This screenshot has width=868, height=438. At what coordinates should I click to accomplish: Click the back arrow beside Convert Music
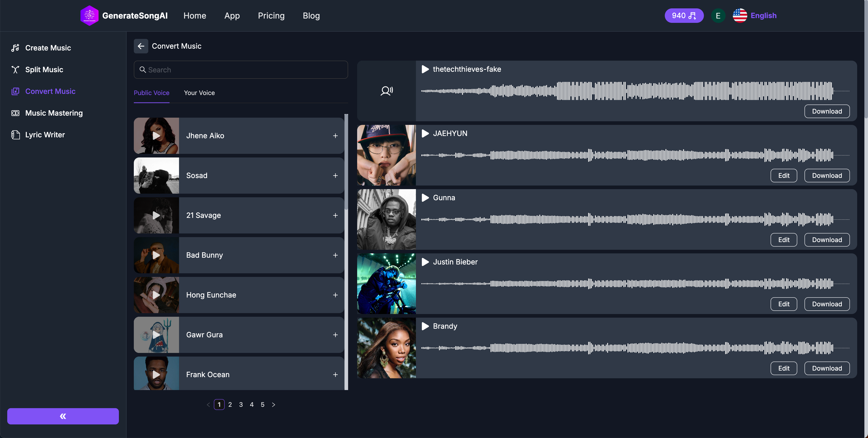(x=141, y=46)
